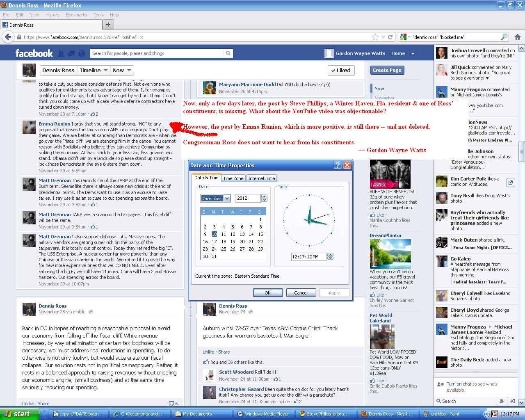Click time stepper down arrow
The width and height of the screenshot is (525, 420).
click(x=330, y=258)
